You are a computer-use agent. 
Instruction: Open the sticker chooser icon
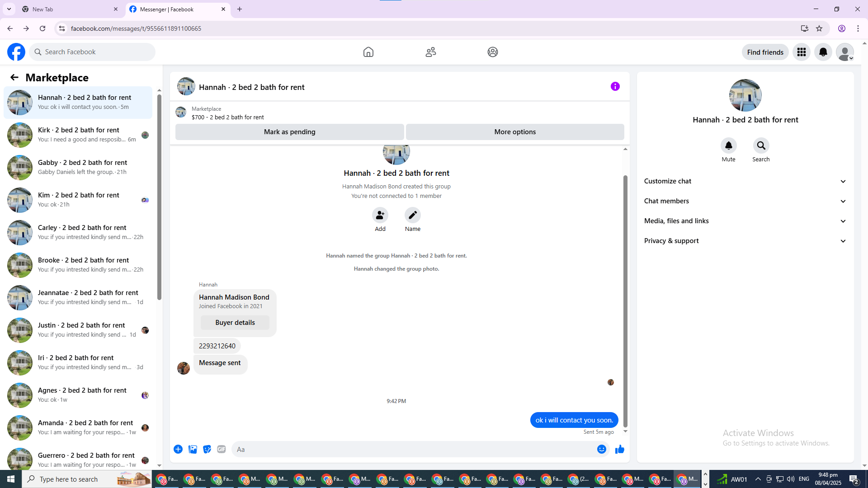[207, 449]
